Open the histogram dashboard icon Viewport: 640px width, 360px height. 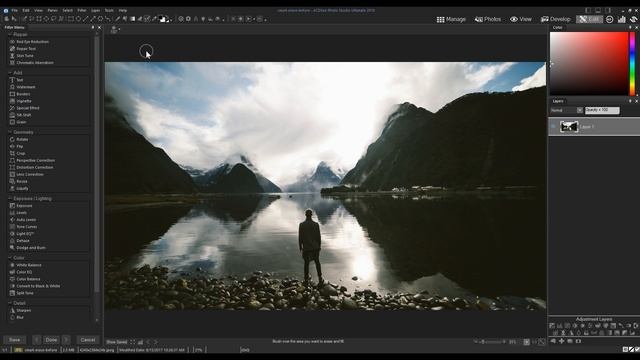click(621, 19)
